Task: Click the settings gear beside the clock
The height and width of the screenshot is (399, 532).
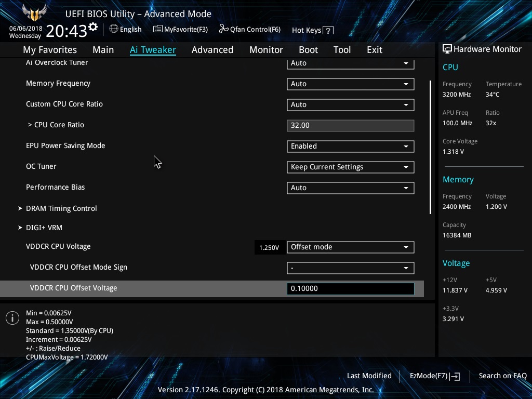Action: pos(93,27)
